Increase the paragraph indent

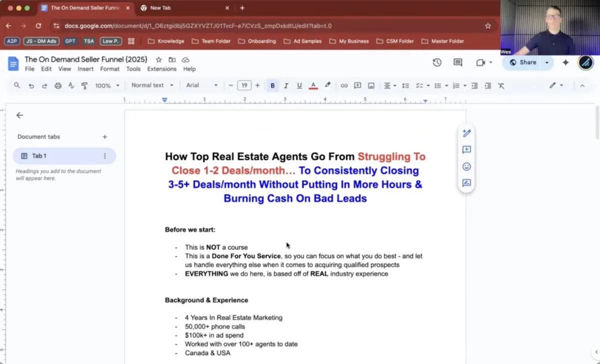coord(488,85)
